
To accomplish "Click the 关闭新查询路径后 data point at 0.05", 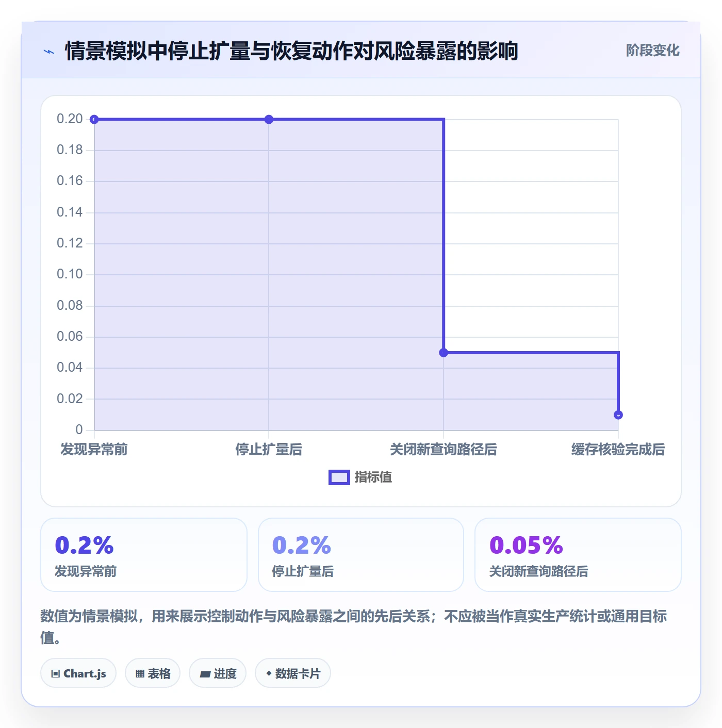I will [x=444, y=353].
